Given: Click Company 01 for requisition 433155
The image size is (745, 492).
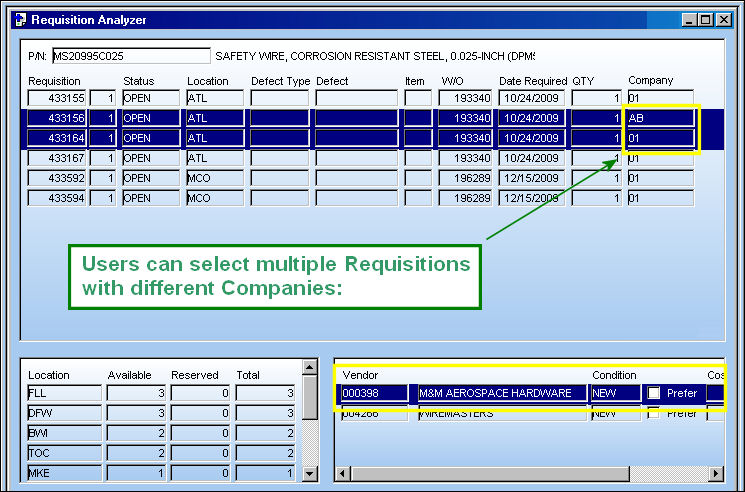Looking at the screenshot, I should coord(661,98).
